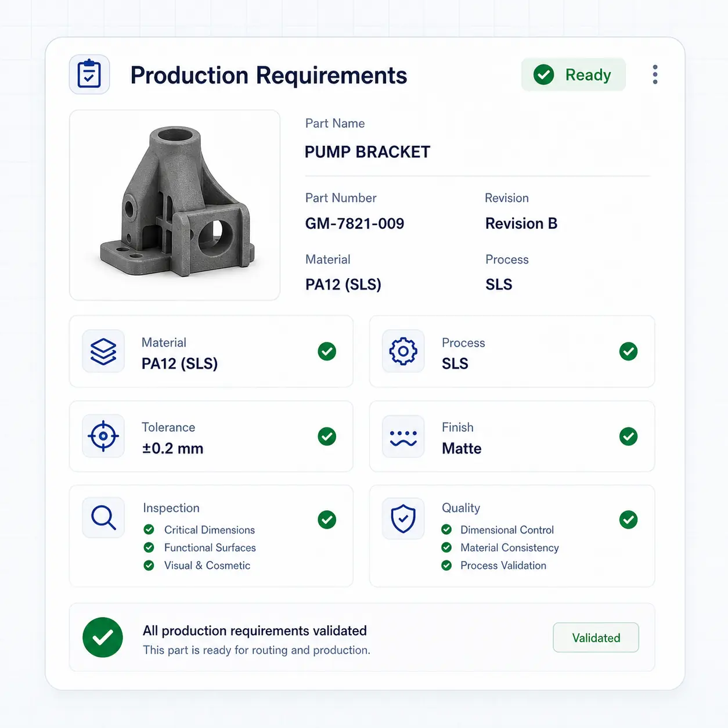Open the three-dot more options menu
This screenshot has width=728, height=728.
point(655,74)
